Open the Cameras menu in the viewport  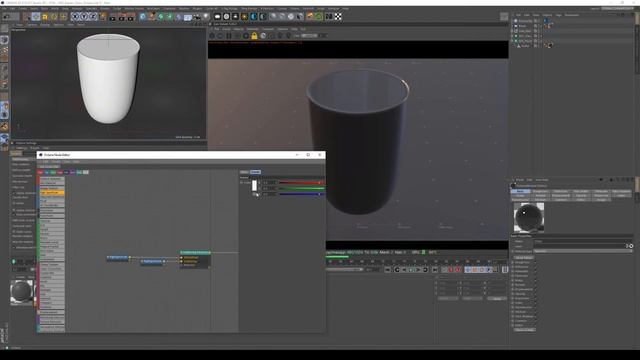pyautogui.click(x=32, y=25)
